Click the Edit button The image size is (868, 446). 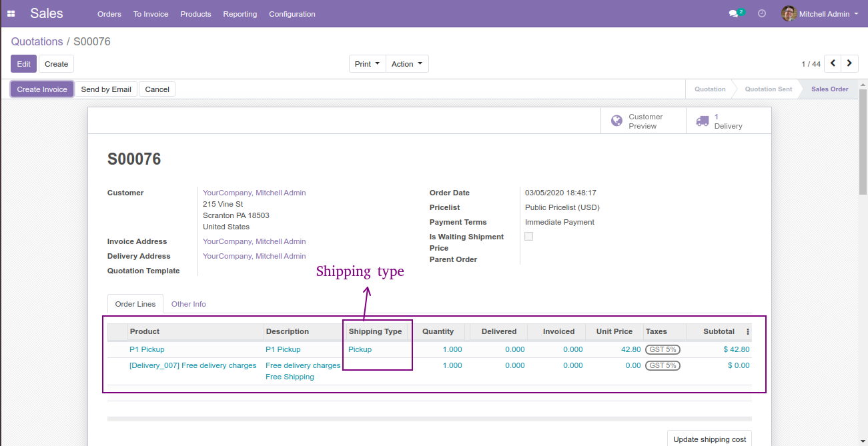[24, 64]
